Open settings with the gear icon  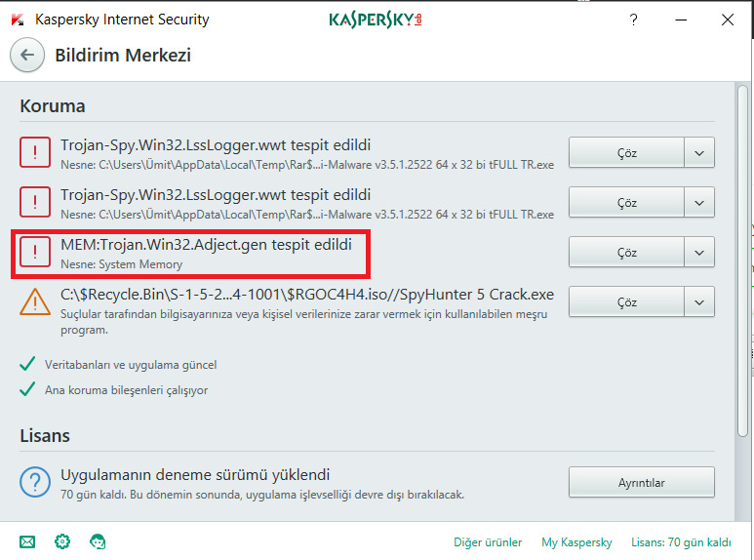62,541
